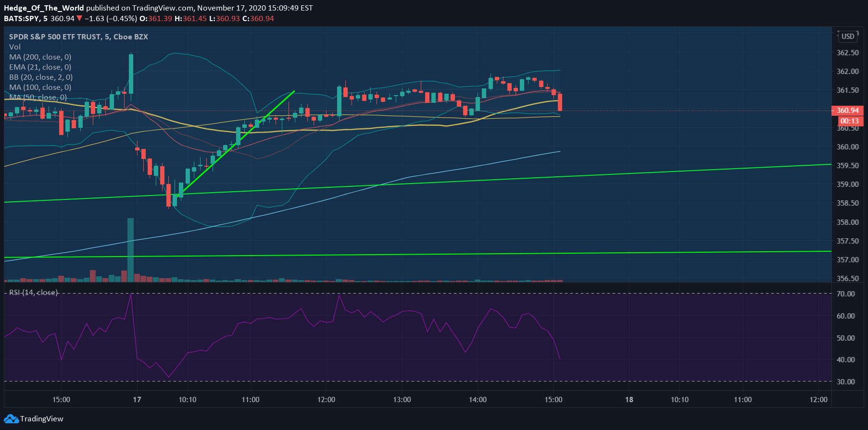This screenshot has height=430, width=868.
Task: Open the USD currency selector
Action: coord(848,37)
